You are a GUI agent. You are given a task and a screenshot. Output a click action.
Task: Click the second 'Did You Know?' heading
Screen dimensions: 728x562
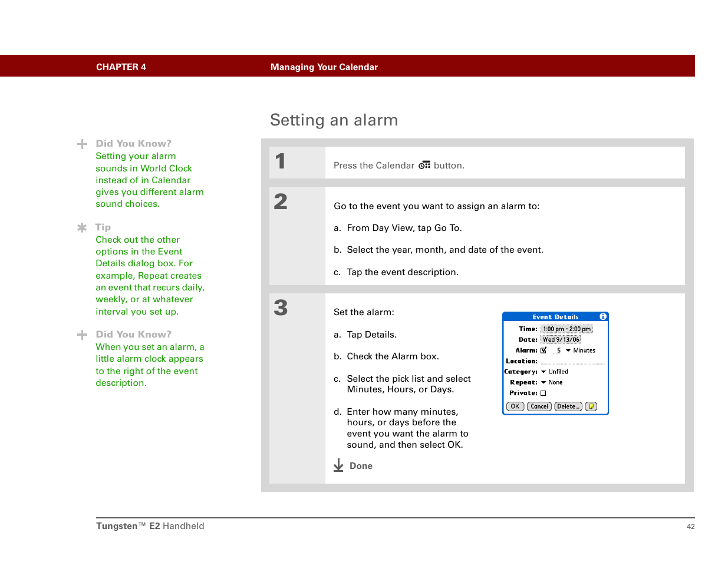(x=134, y=335)
